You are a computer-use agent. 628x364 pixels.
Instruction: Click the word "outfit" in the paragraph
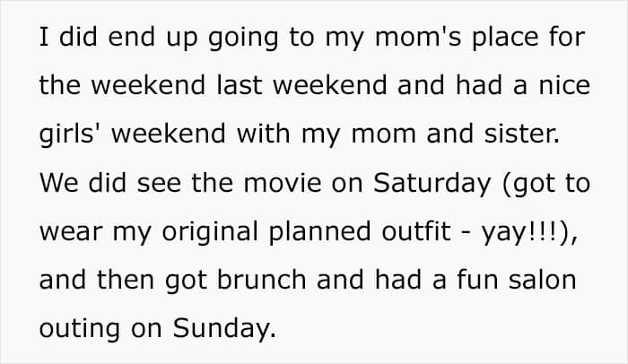tap(416, 231)
